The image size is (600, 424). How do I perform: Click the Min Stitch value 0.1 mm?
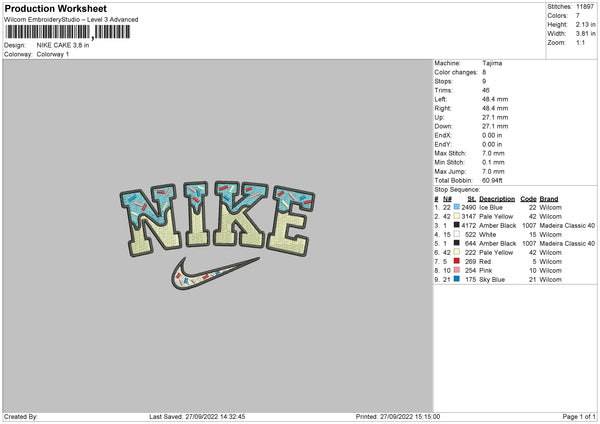tap(493, 162)
